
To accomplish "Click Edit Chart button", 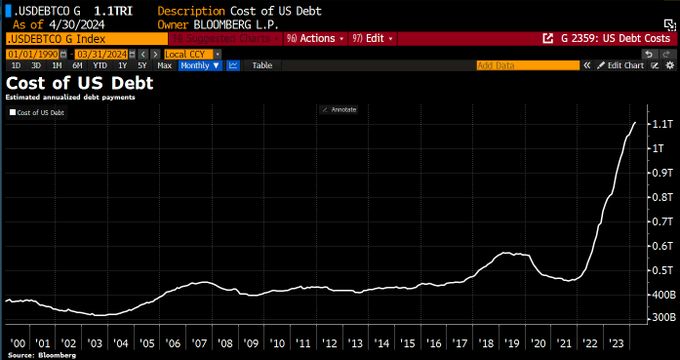I will click(621, 65).
